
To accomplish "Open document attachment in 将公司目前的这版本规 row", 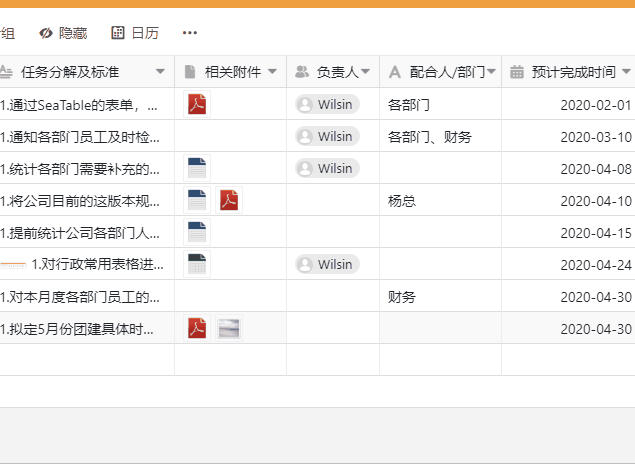I will (x=197, y=200).
